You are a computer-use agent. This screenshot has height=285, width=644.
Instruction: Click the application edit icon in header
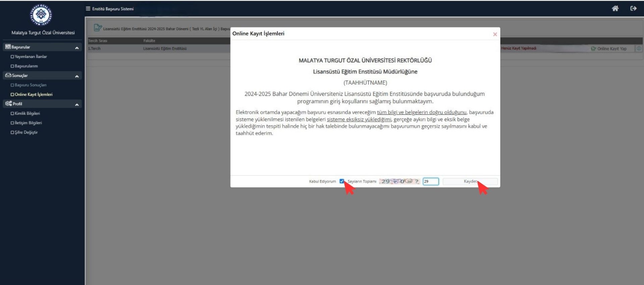click(97, 28)
